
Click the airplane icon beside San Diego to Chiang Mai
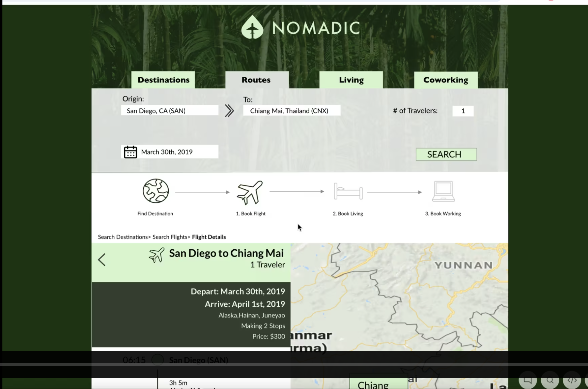[x=157, y=255]
